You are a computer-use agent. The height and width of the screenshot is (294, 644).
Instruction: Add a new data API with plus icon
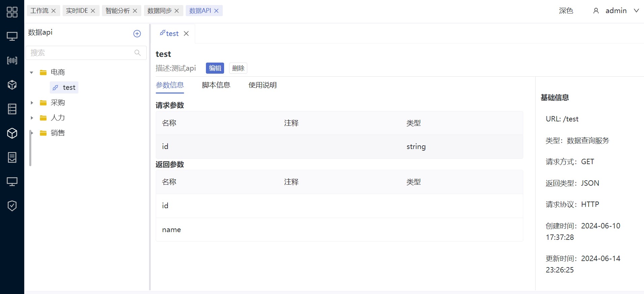click(x=137, y=34)
